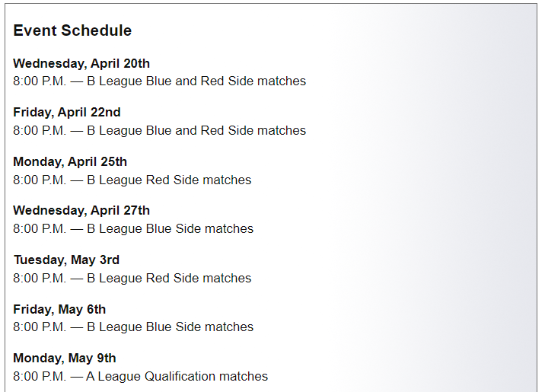The image size is (545, 392).
Task: Click the 8:00 P.M. time under April 20th
Action: point(40,81)
